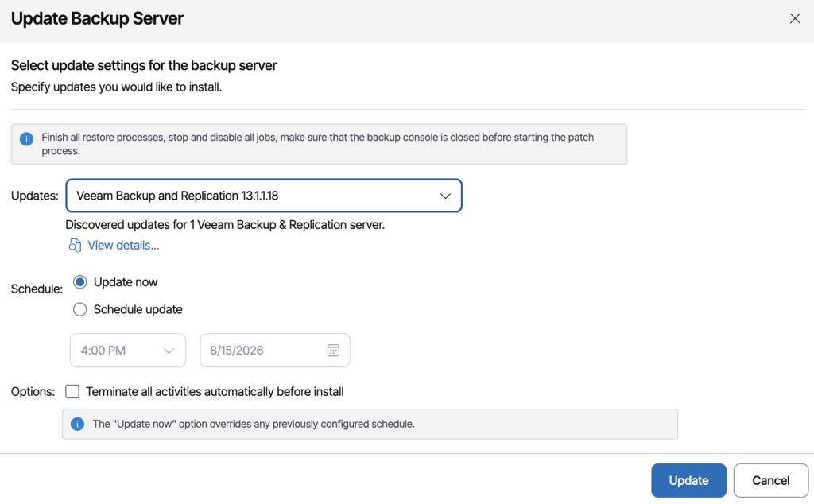
Task: Expand the Updates dropdown chevron arrow
Action: point(445,196)
